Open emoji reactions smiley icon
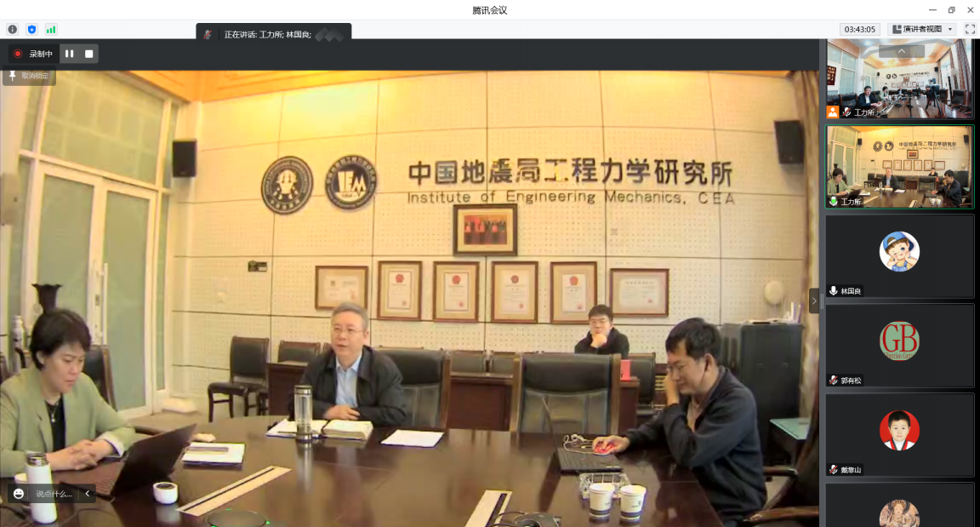Viewport: 980px width, 527px height. pyautogui.click(x=19, y=494)
